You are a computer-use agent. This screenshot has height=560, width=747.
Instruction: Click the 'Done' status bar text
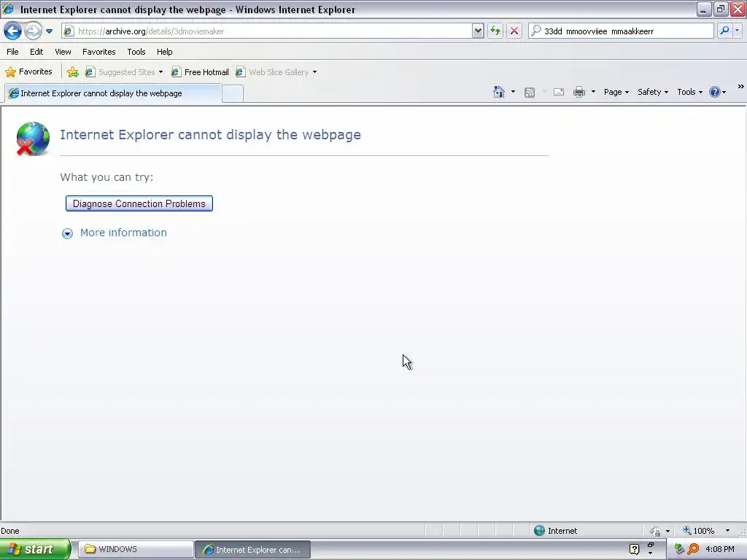10,531
